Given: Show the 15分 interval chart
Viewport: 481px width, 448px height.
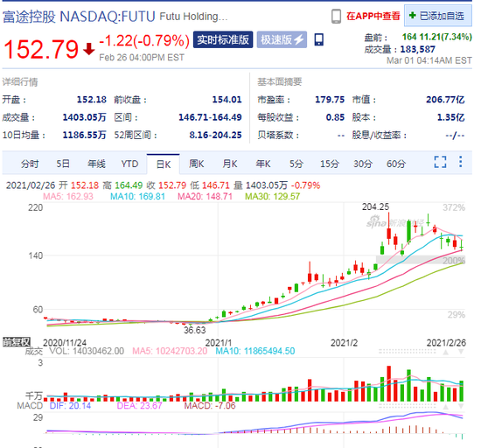Looking at the screenshot, I should point(330,164).
